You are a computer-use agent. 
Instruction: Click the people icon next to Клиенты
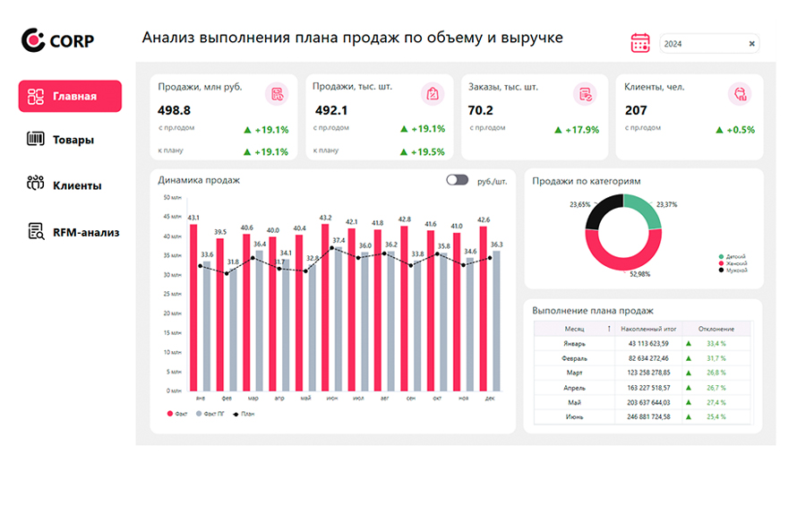(x=36, y=185)
